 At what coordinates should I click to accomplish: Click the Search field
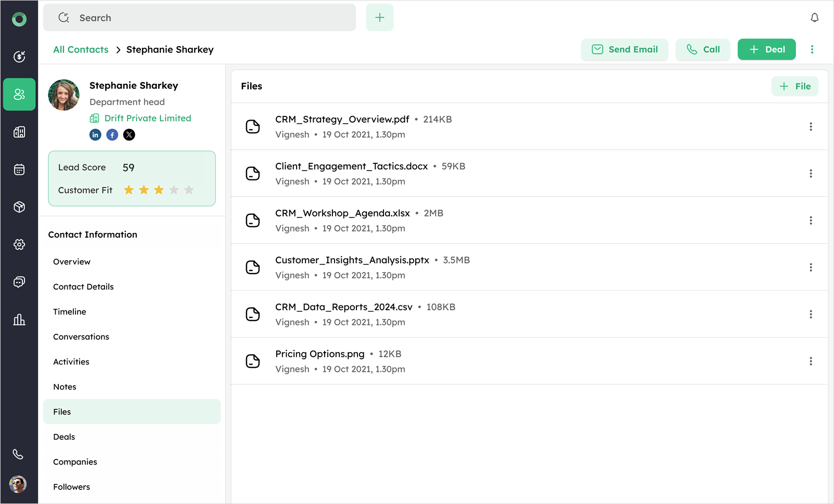(x=208, y=18)
